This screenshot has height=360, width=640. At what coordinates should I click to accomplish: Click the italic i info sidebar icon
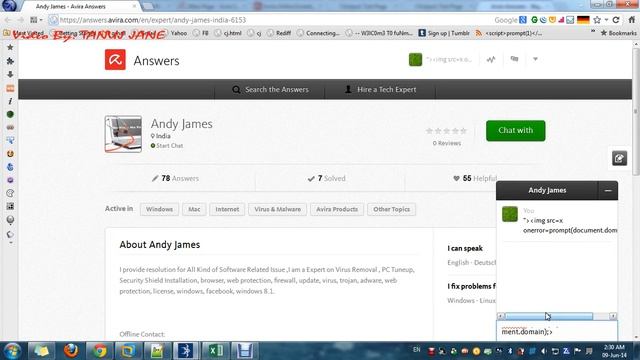[10, 101]
